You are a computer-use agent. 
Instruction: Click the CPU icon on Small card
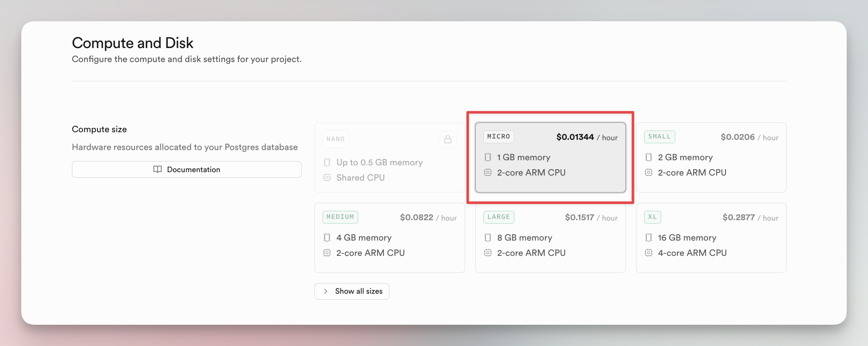click(x=648, y=173)
